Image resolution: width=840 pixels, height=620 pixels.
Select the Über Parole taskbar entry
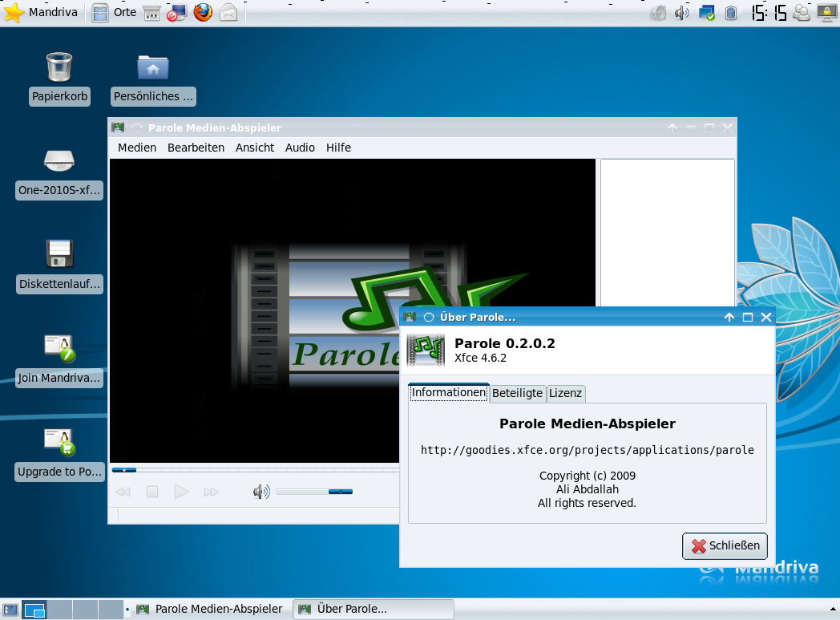373,609
